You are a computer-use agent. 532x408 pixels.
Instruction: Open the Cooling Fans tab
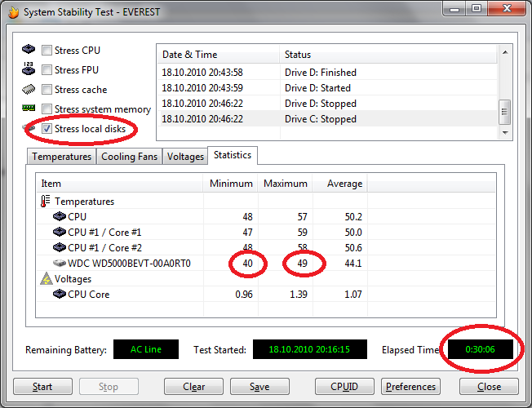coord(129,157)
